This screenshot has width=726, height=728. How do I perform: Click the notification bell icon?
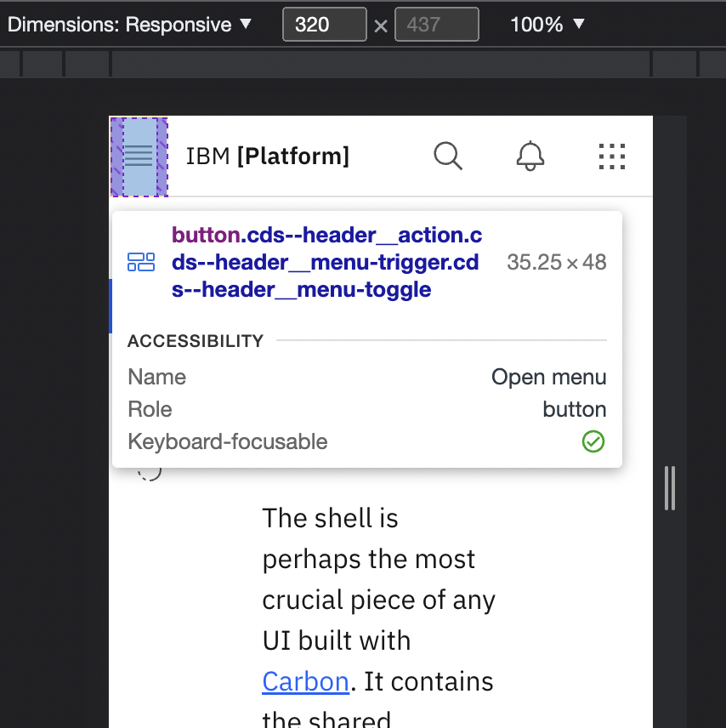point(530,156)
